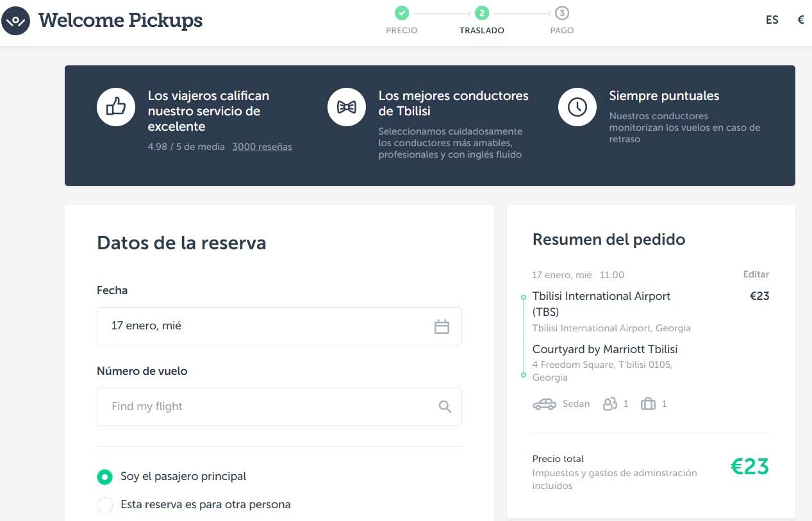
Task: Click the completed Precio step checkmark
Action: (402, 13)
